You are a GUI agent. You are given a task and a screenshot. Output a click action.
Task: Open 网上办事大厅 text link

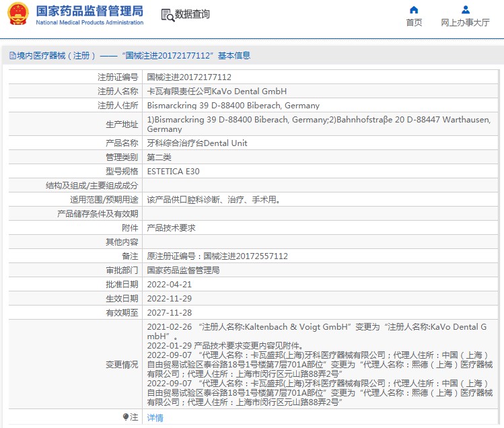pos(465,22)
